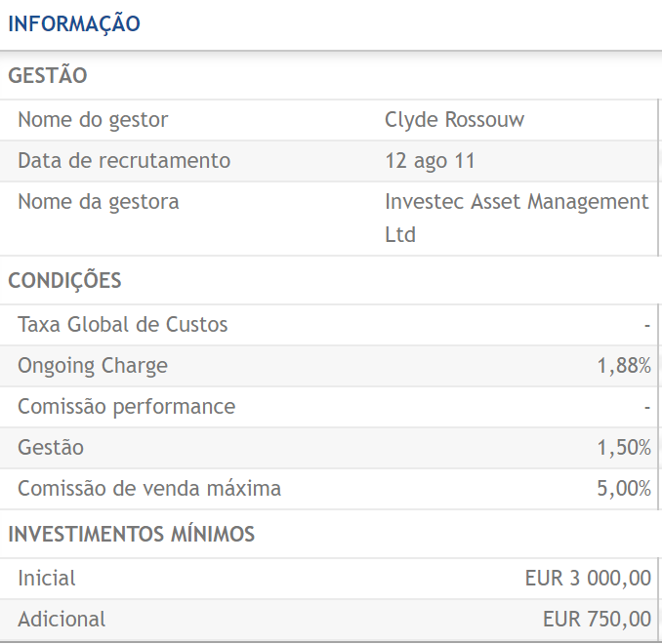This screenshot has width=662, height=644.
Task: Click the INVESTIMENTOS MÍNIMOS section header
Action: click(131, 535)
